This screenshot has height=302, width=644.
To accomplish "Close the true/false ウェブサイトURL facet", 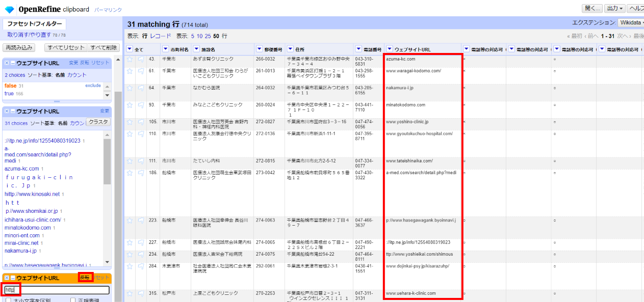I will click(7, 63).
